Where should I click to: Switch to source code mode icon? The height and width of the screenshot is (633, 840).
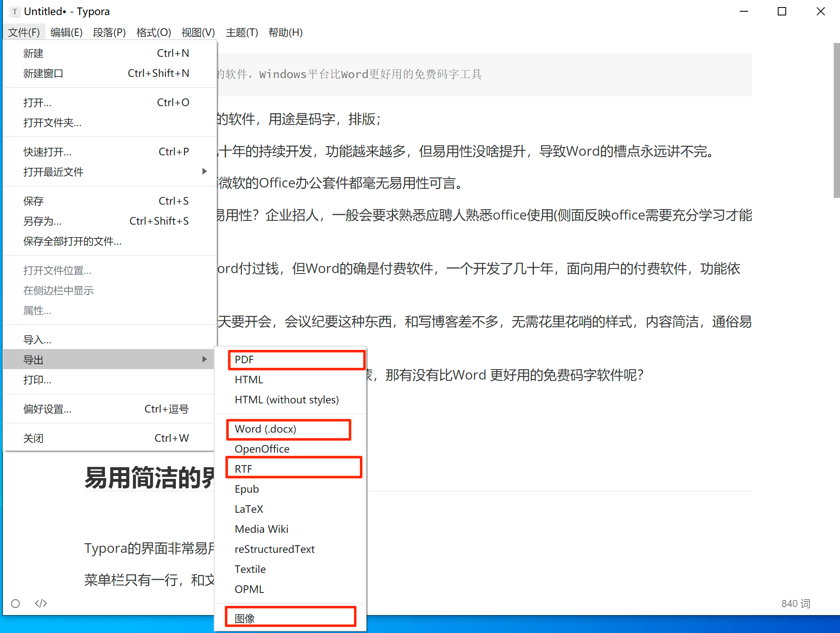[x=41, y=603]
